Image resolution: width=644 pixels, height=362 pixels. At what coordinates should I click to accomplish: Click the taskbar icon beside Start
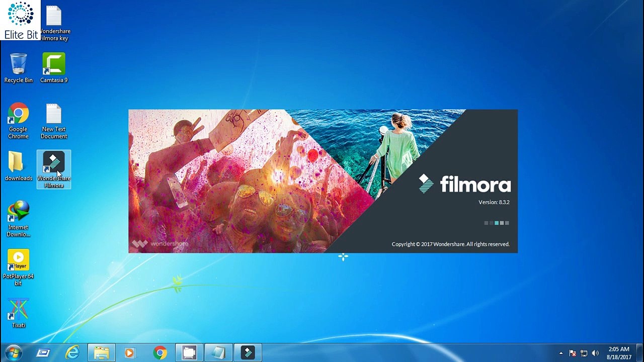[x=43, y=353]
